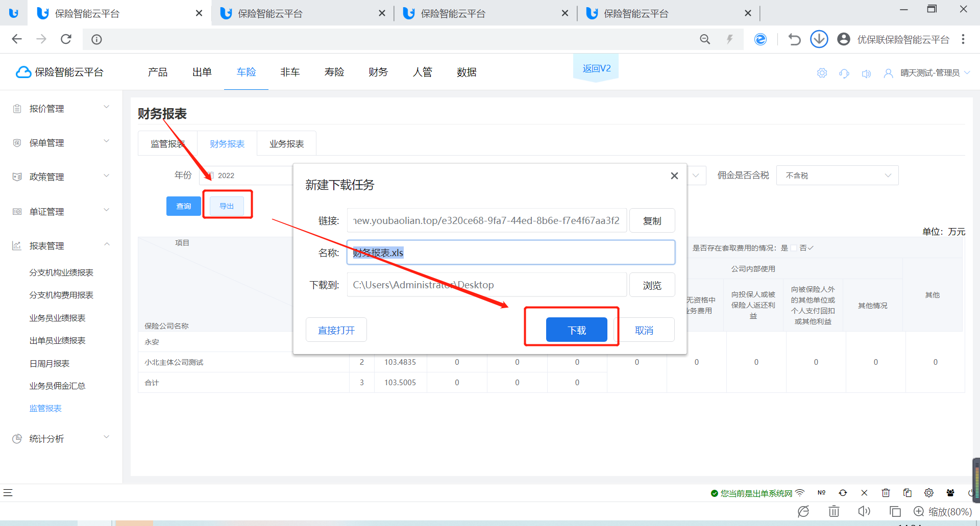The image size is (980, 526).
Task: Open the 出单 top menu
Action: tap(202, 72)
